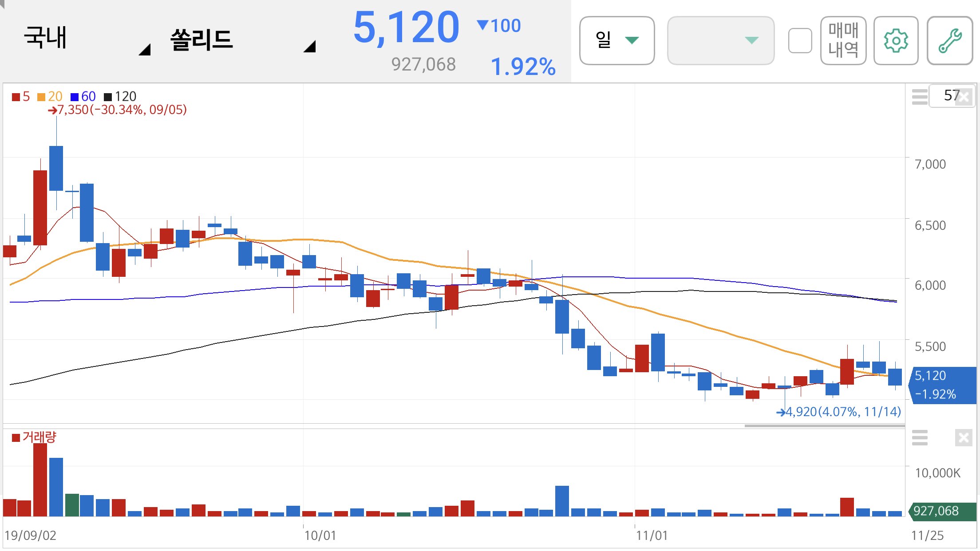Open volume panel hamburger menu

point(920,438)
